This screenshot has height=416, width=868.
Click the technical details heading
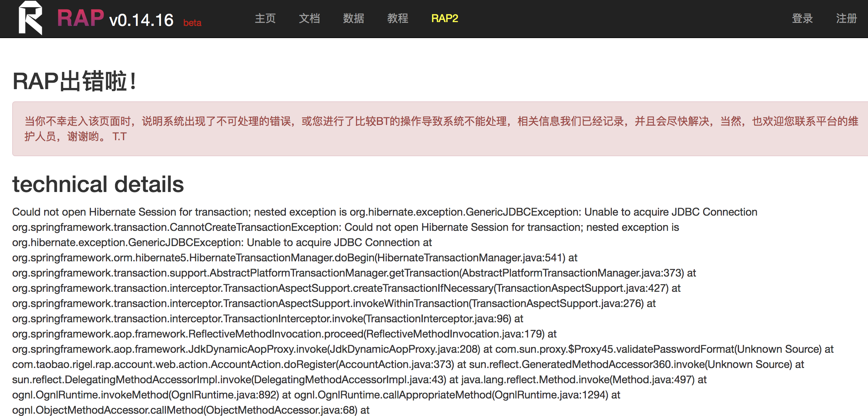pos(98,184)
